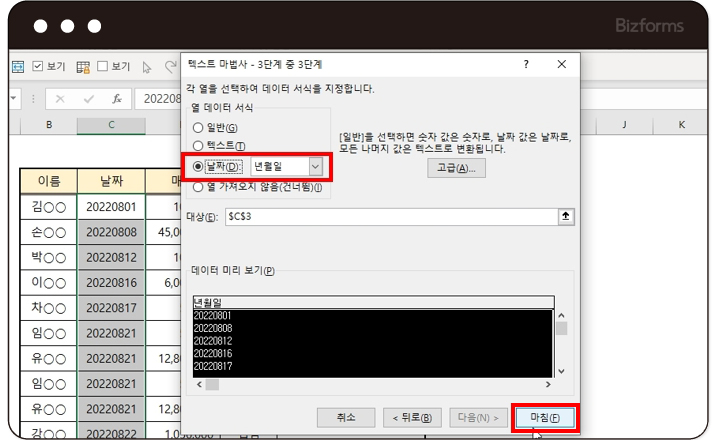Select the 날짜(D) radio button
Viewport: 715px width, 440px height.
(198, 167)
